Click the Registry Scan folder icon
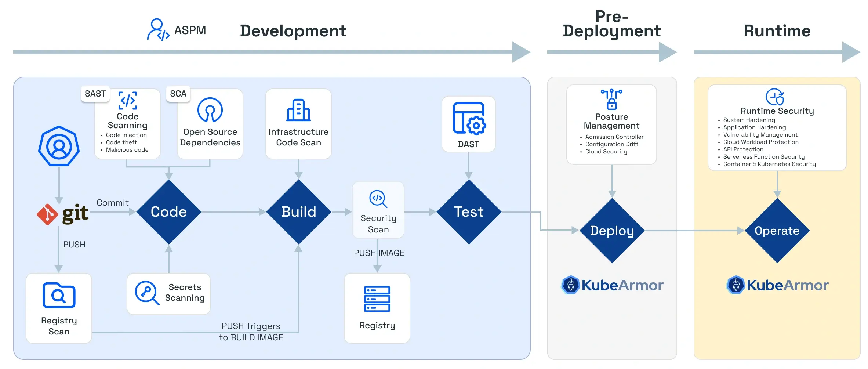This screenshot has width=868, height=369. [x=59, y=295]
